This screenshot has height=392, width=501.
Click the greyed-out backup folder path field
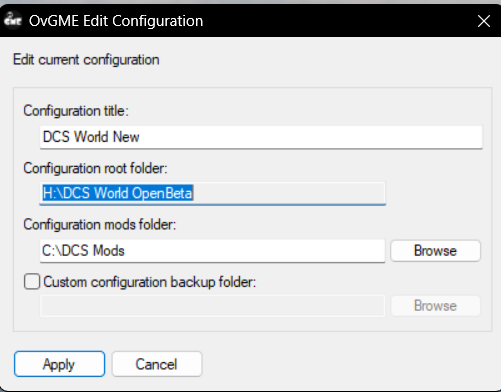coord(212,306)
